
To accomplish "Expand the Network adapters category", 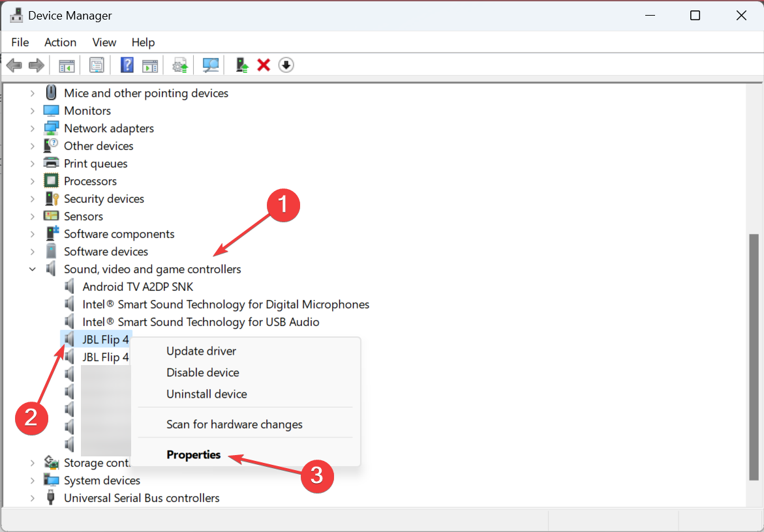I will [x=33, y=128].
